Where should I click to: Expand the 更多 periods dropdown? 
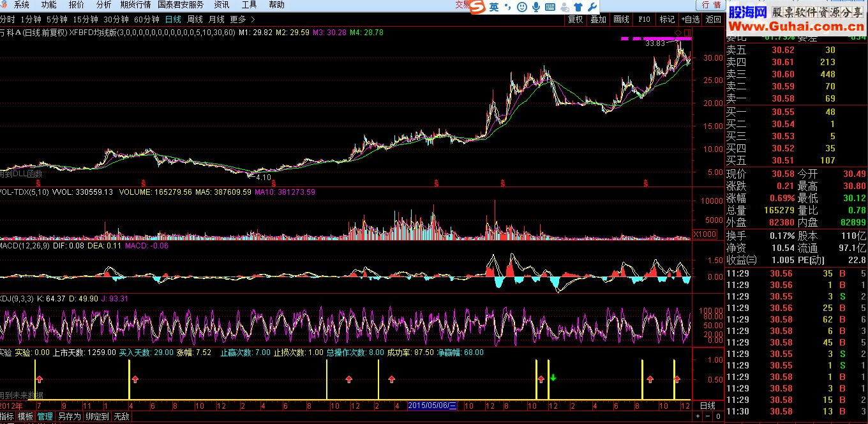tap(243, 20)
